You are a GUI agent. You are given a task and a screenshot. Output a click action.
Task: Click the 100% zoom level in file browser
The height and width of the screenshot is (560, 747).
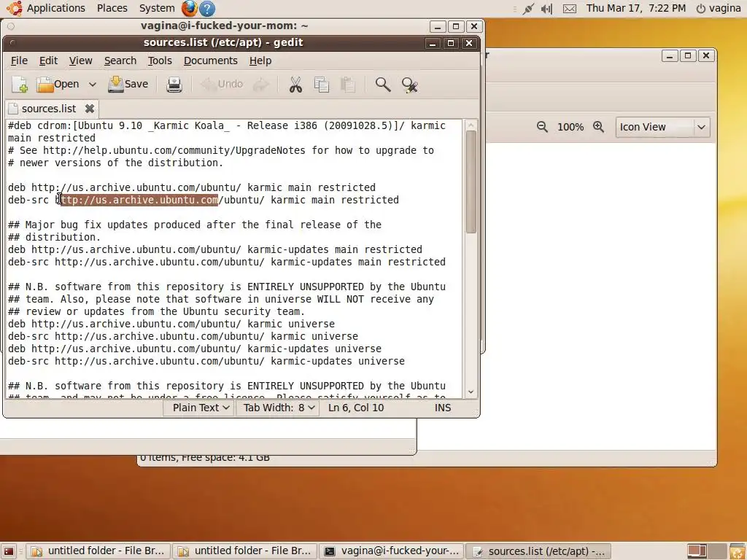570,127
